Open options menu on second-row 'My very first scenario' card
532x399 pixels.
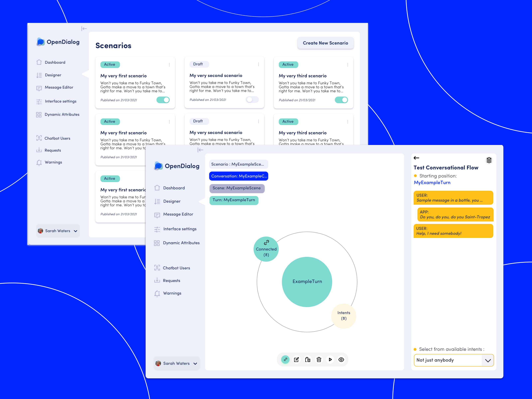(169, 122)
